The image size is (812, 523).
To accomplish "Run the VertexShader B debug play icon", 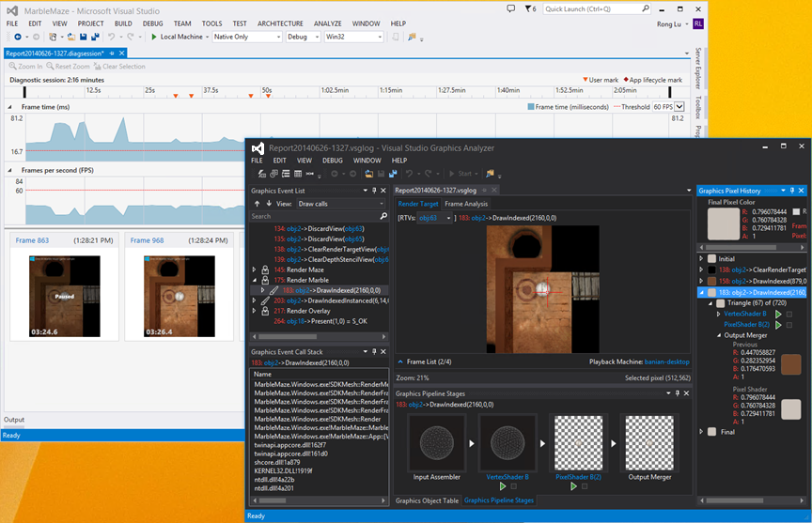I will (502, 486).
